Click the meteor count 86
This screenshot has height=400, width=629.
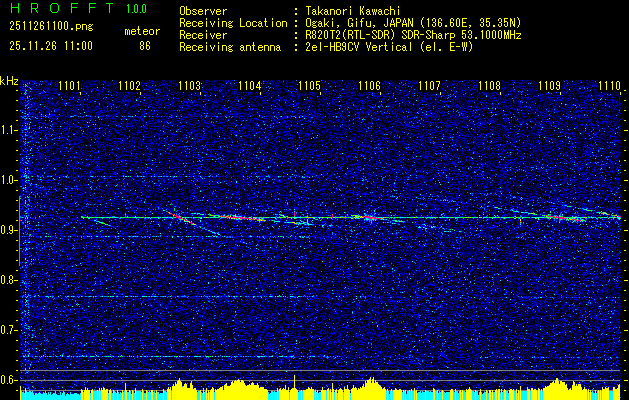click(145, 46)
